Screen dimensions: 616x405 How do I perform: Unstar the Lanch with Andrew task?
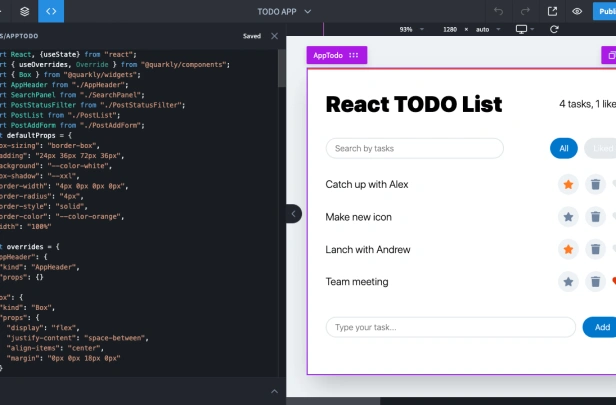point(568,249)
